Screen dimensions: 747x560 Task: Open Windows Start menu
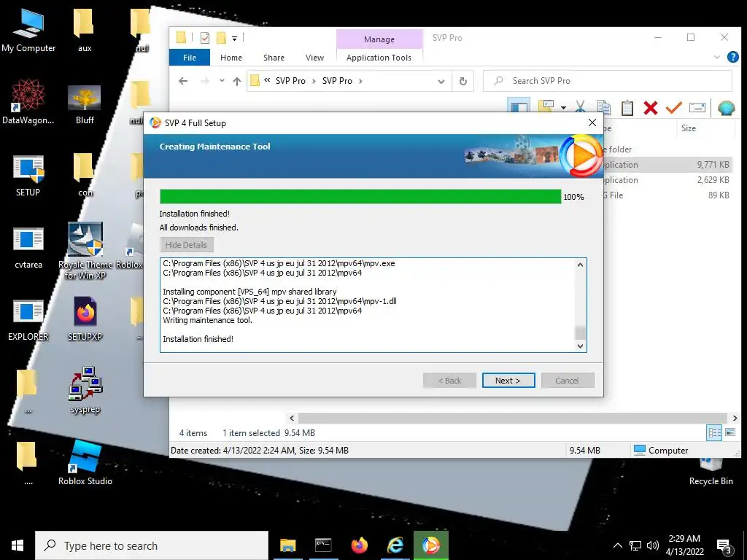click(x=18, y=545)
